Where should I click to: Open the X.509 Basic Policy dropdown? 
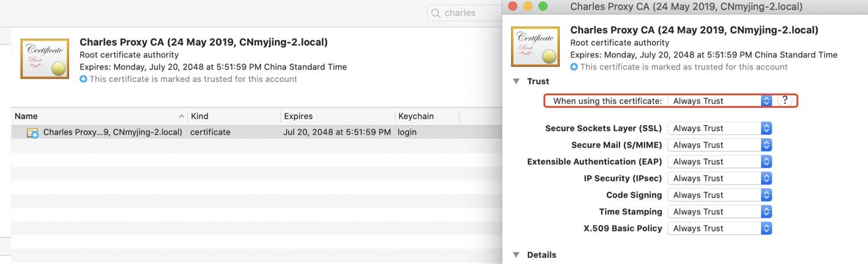click(x=720, y=228)
